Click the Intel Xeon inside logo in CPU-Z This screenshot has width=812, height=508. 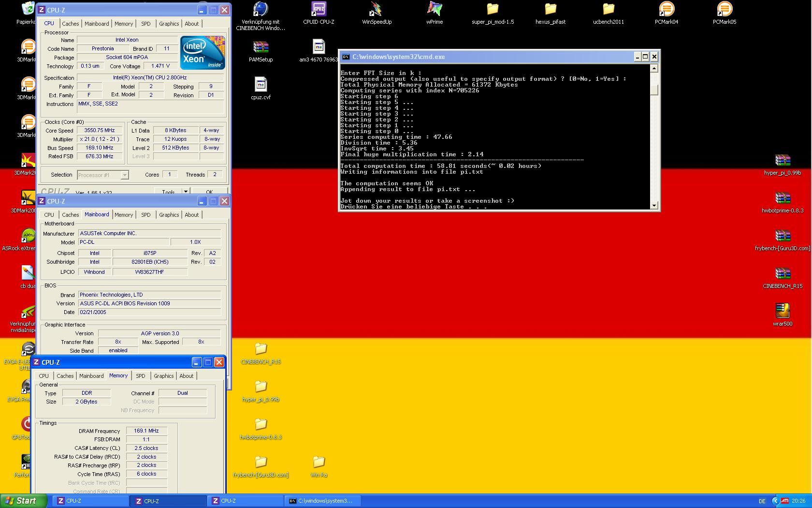(203, 53)
